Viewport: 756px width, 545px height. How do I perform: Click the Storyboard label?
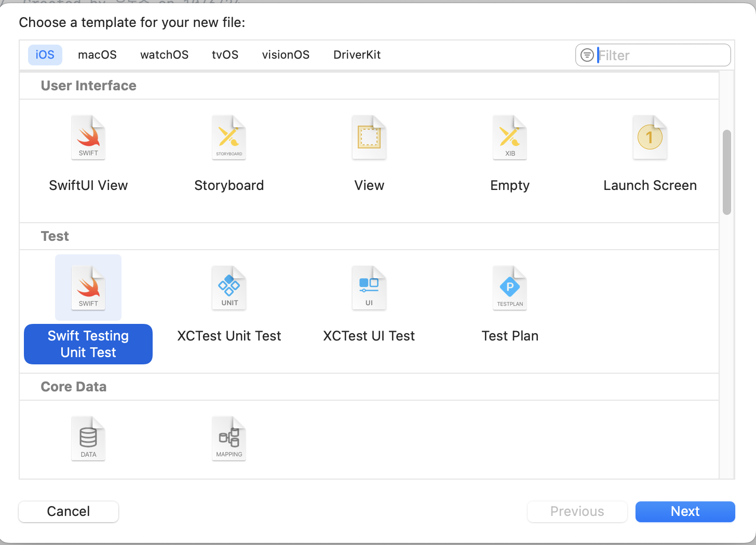(x=229, y=185)
